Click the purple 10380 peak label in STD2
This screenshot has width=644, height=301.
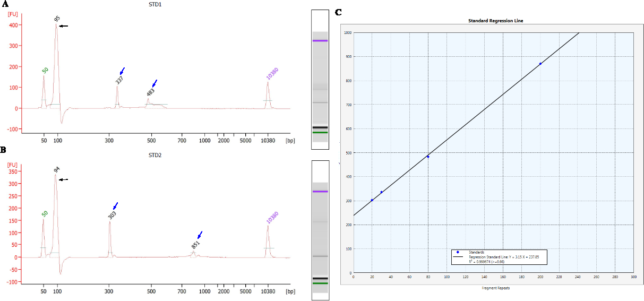pyautogui.click(x=272, y=217)
